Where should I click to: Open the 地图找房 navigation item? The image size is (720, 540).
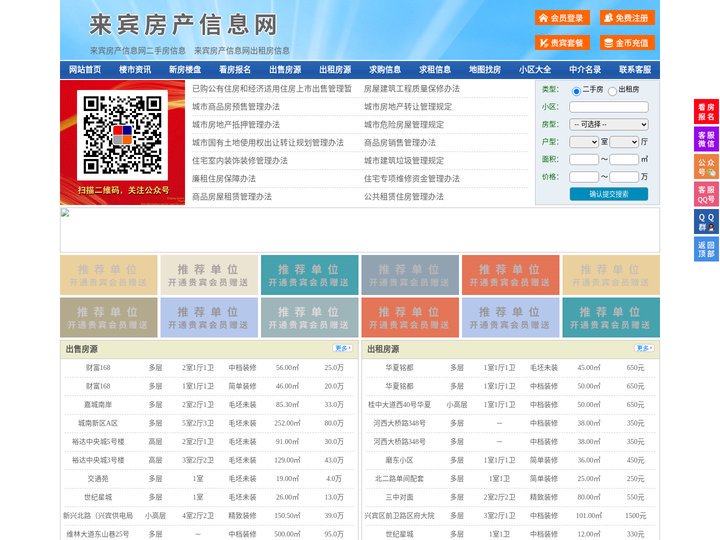pyautogui.click(x=485, y=70)
